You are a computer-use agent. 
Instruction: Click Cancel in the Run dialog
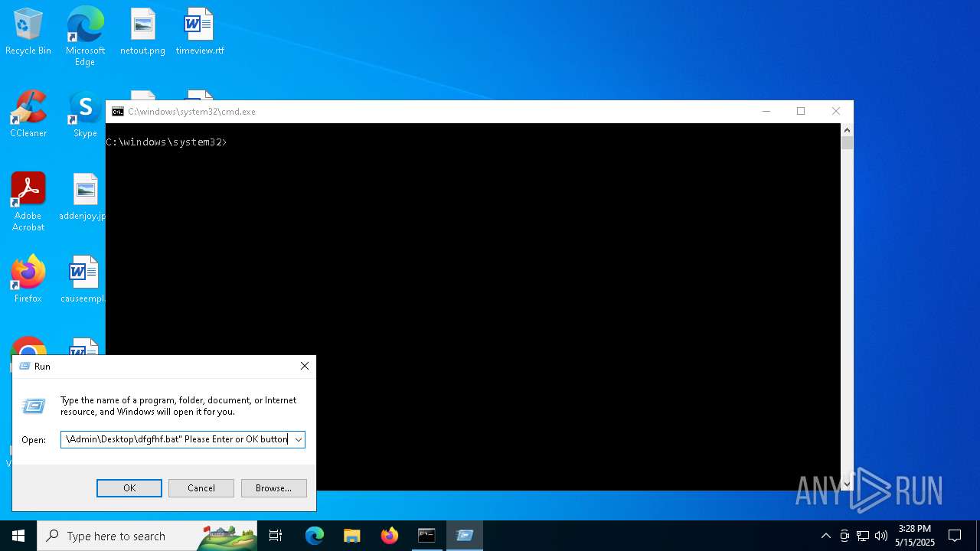click(201, 488)
